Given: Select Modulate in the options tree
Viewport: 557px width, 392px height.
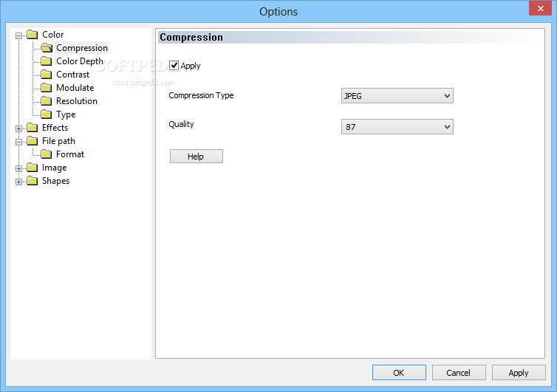Looking at the screenshot, I should [75, 88].
